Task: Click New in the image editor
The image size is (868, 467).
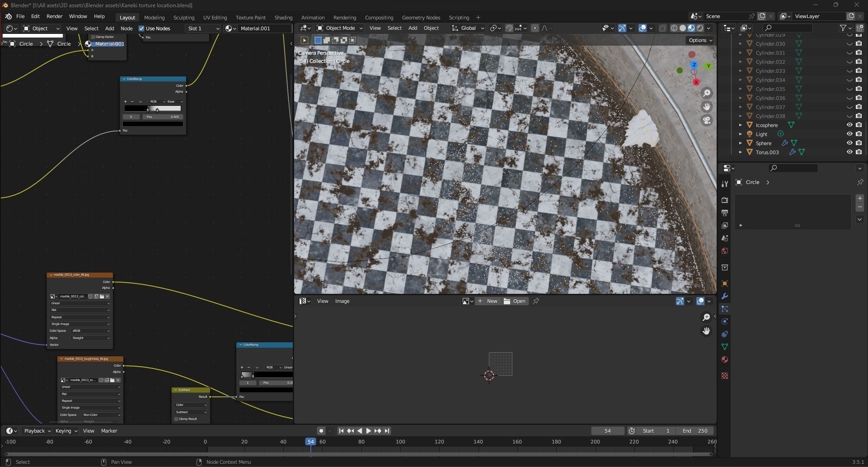Action: pos(488,301)
